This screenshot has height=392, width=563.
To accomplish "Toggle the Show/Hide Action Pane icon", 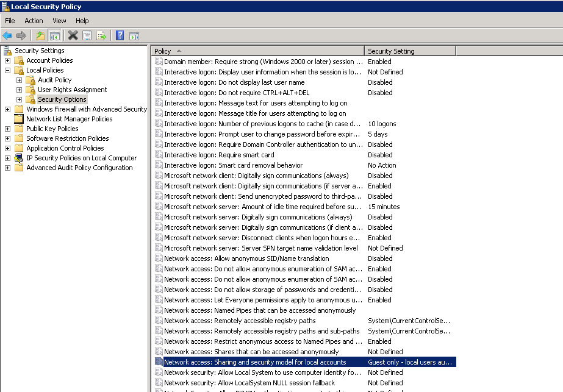I will click(134, 35).
